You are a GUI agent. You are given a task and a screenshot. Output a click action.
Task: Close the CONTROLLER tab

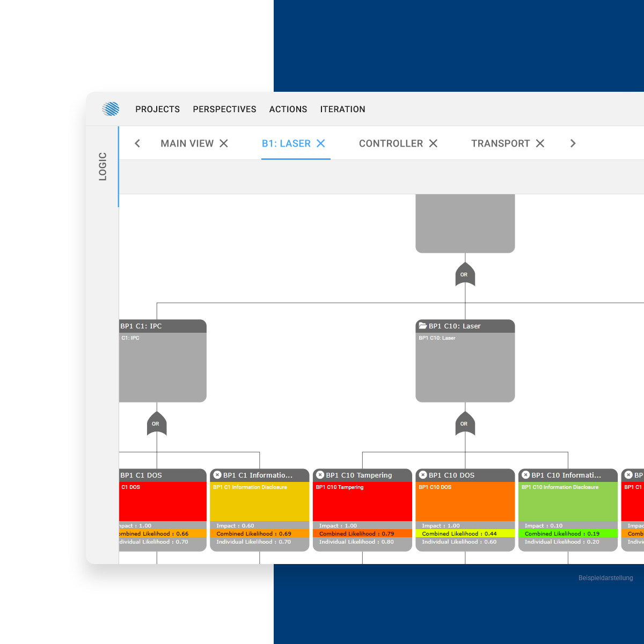pyautogui.click(x=433, y=143)
